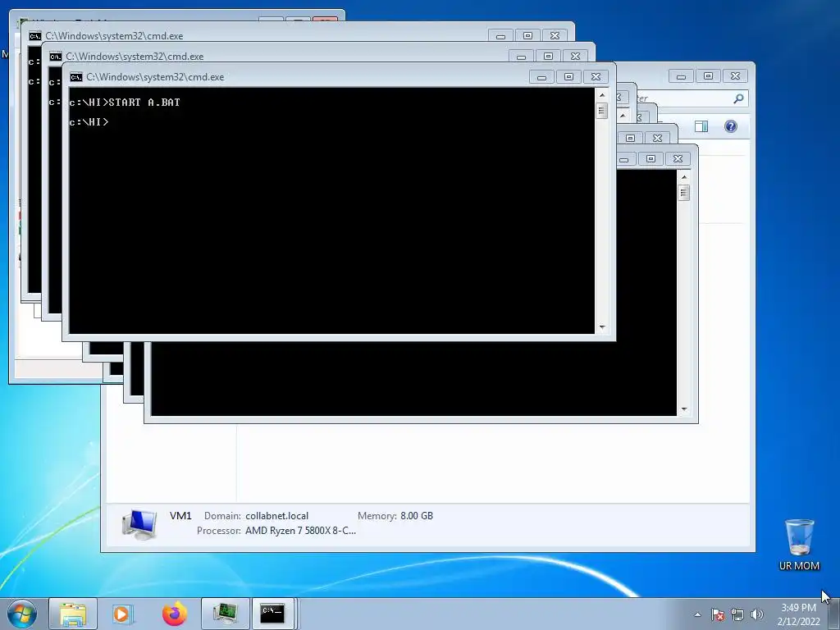Open the network tray icon

click(x=737, y=614)
